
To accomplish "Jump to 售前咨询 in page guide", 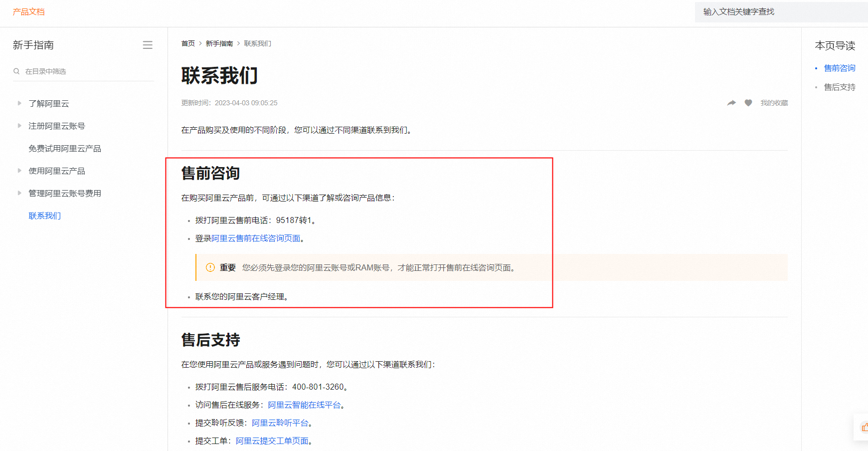I will (x=840, y=68).
